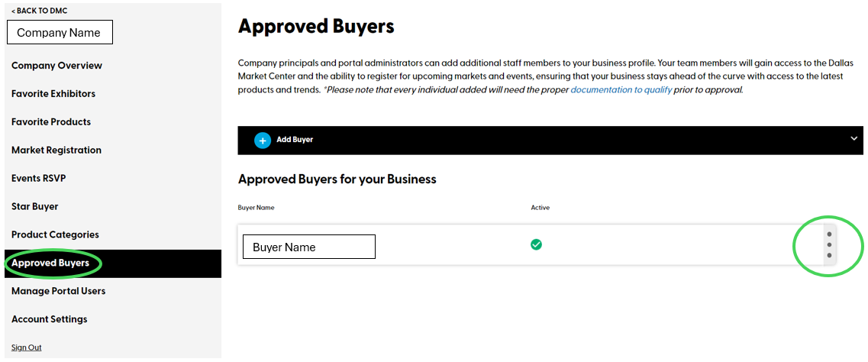Open the documentation to qualify link

coord(621,90)
